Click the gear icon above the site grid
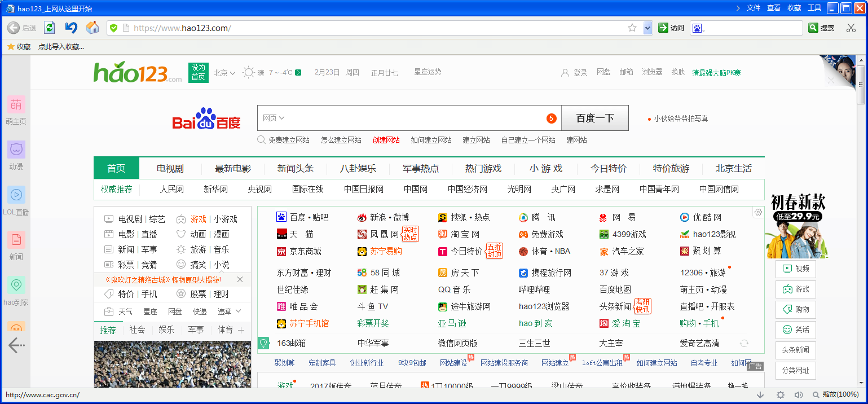The height and width of the screenshot is (404, 868). point(758,212)
